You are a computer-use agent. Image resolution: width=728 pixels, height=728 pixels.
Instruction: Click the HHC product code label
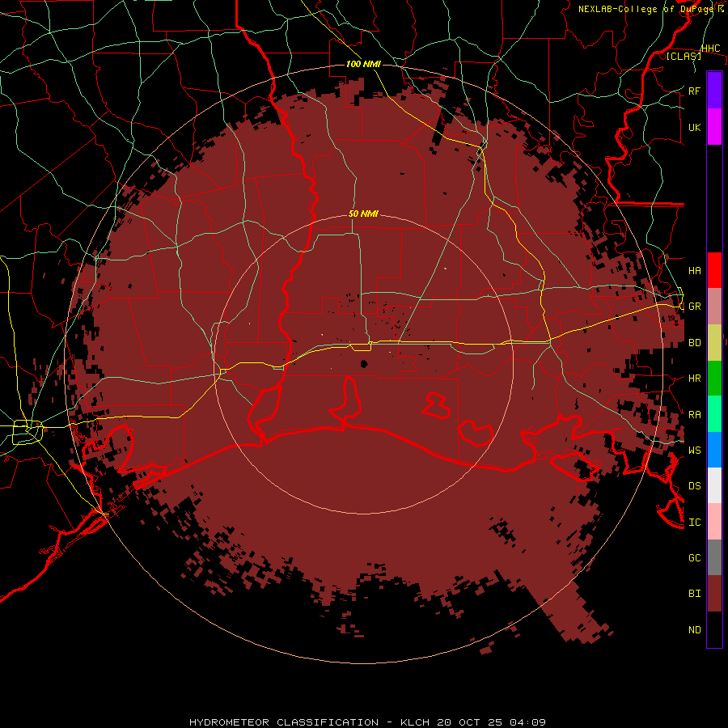pos(710,49)
